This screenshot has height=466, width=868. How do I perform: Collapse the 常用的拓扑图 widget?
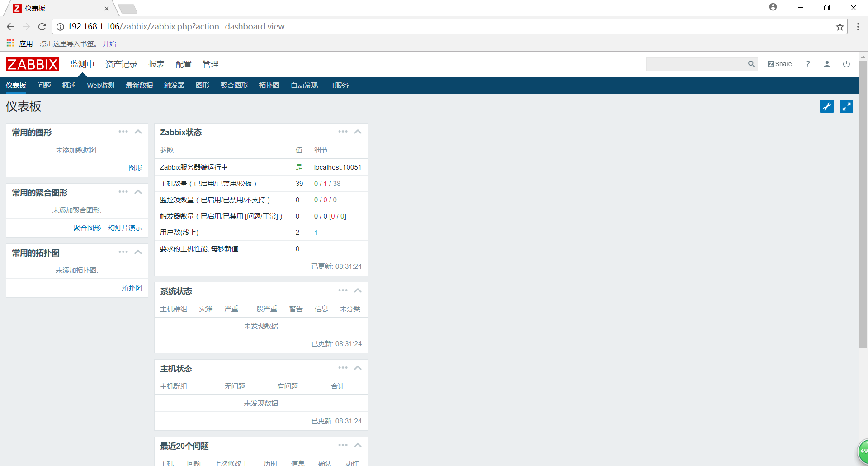(x=138, y=252)
